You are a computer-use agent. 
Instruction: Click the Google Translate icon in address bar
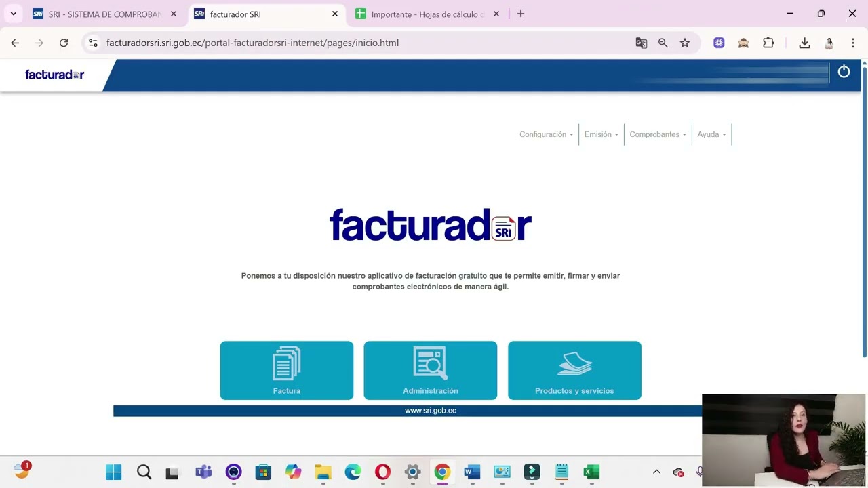641,43
